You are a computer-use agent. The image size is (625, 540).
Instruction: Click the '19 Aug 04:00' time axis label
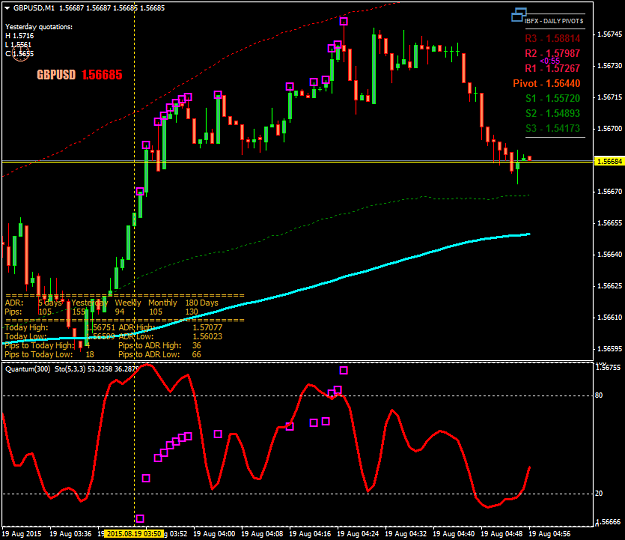coord(214,533)
